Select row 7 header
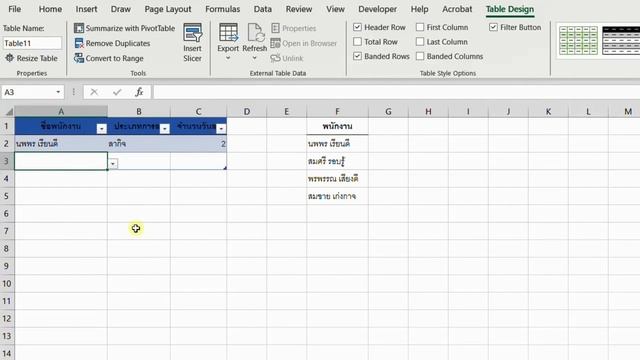The height and width of the screenshot is (360, 640). tap(7, 231)
